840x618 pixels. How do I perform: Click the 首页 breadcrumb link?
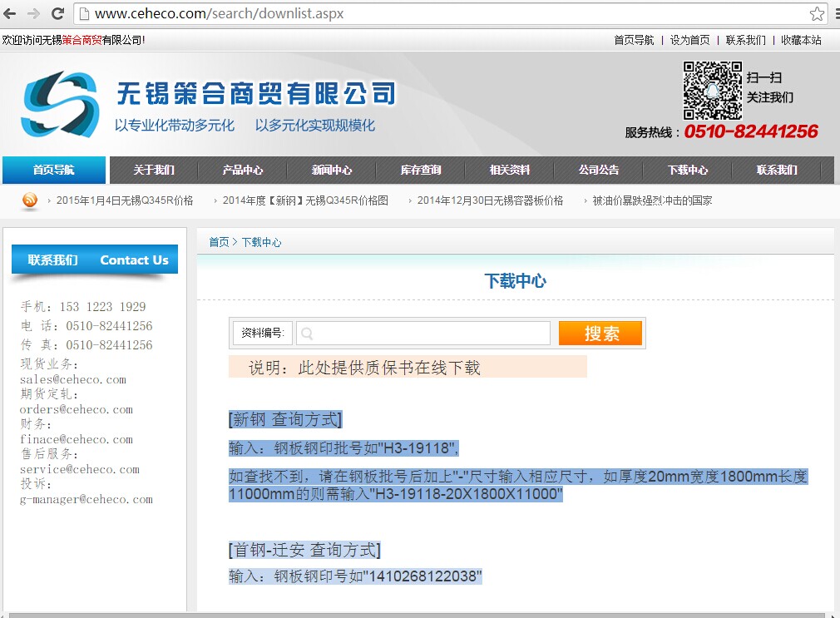(x=219, y=242)
